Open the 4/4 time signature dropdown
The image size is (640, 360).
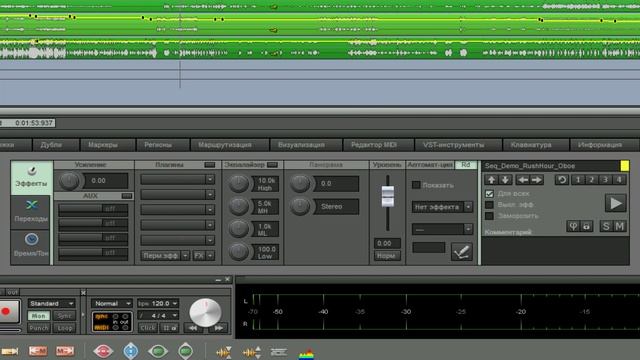pyautogui.click(x=158, y=316)
